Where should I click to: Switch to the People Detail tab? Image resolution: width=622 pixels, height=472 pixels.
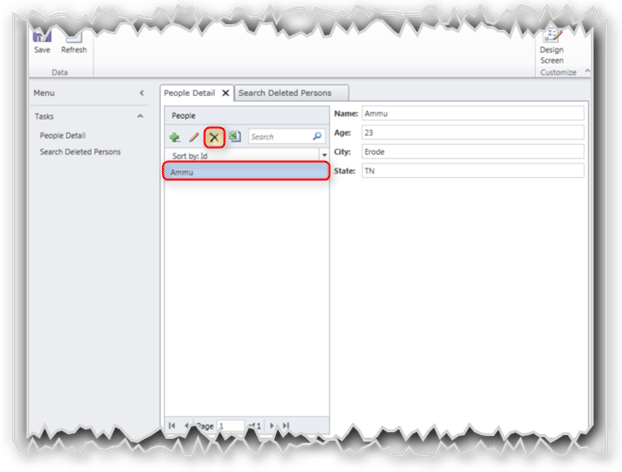pyautogui.click(x=190, y=93)
